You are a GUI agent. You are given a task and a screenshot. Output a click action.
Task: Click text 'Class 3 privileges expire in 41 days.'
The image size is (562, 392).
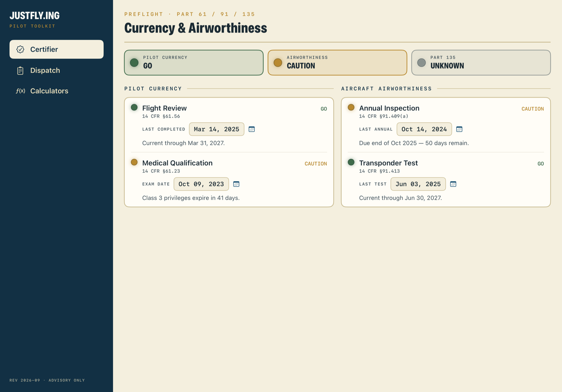(191, 198)
